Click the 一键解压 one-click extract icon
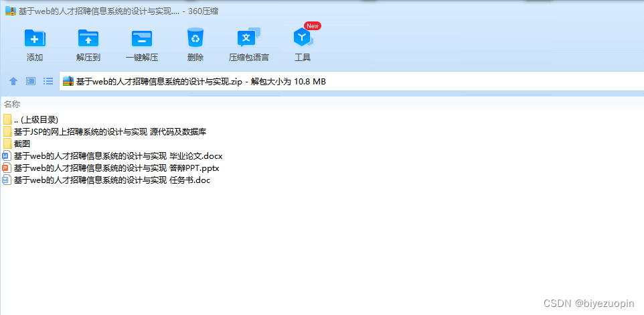The height and width of the screenshot is (315, 644). click(142, 38)
